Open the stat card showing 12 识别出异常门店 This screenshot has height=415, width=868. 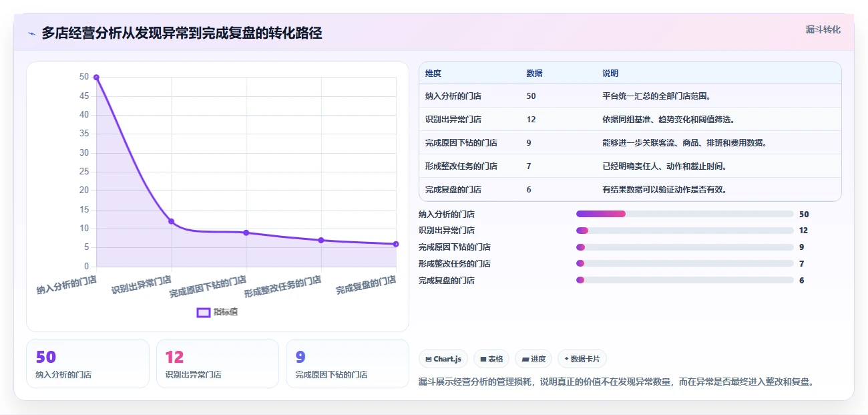point(218,364)
